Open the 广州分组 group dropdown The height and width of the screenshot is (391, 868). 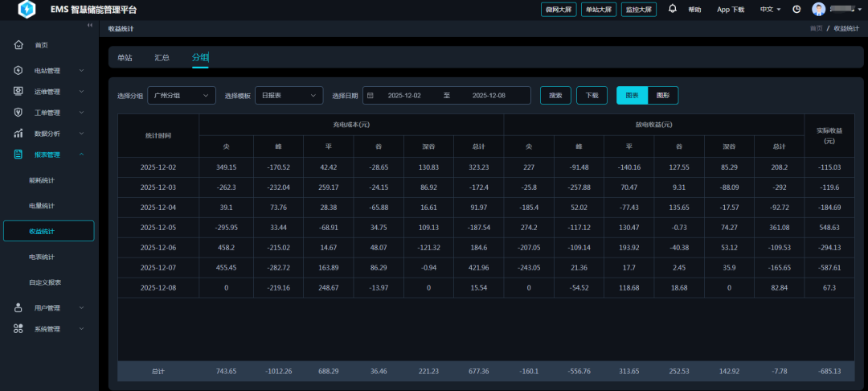pyautogui.click(x=181, y=96)
